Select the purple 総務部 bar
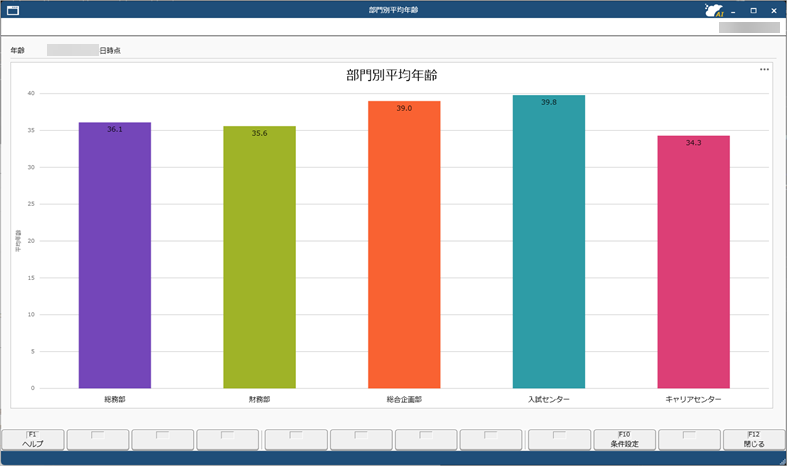This screenshot has width=788, height=466. (x=115, y=255)
